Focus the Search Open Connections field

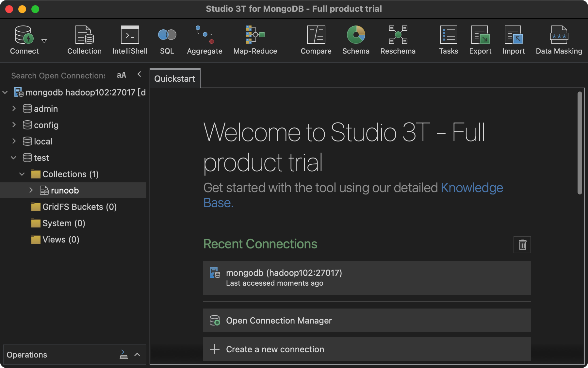tap(58, 75)
